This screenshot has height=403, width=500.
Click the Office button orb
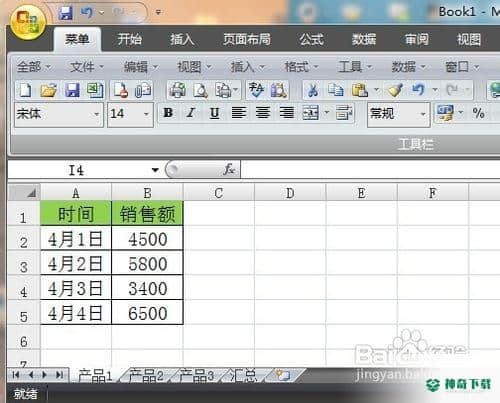[28, 22]
